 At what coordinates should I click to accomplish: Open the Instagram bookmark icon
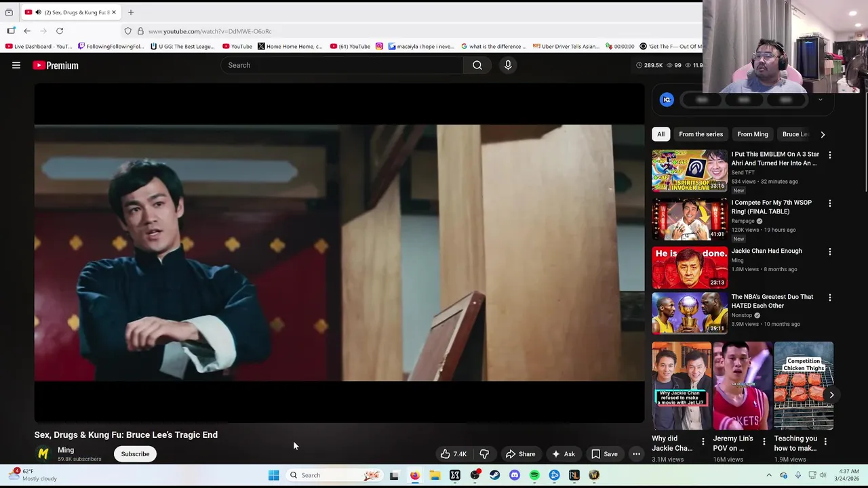point(379,46)
